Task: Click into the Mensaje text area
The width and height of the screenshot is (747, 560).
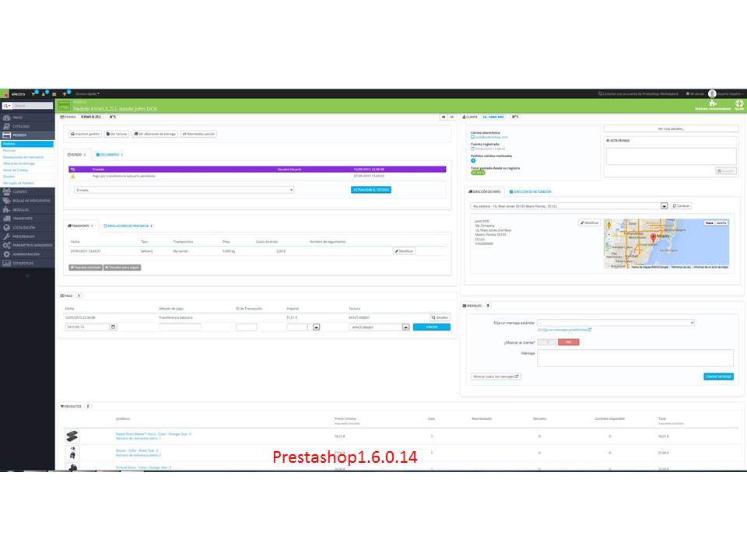Action: pyautogui.click(x=635, y=358)
